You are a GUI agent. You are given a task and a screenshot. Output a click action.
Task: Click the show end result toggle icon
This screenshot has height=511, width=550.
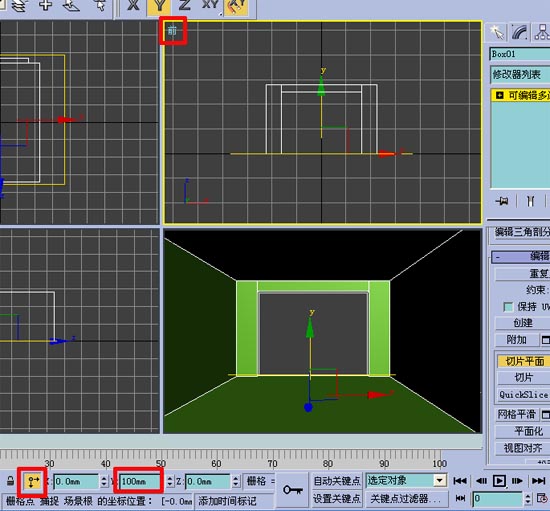click(530, 201)
